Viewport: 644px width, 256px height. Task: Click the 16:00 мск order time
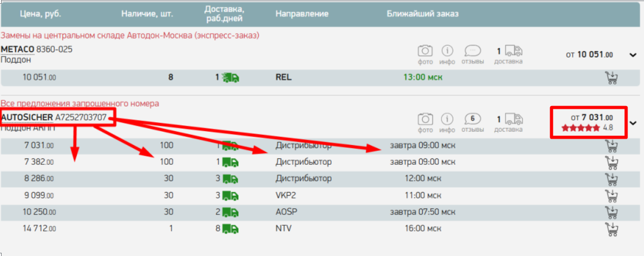pyautogui.click(x=423, y=228)
